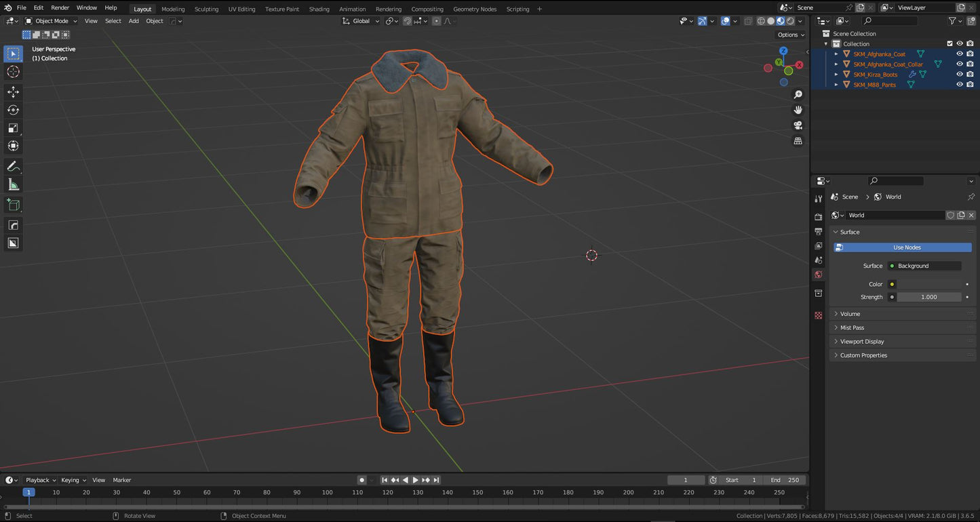Select the Measure tool
Viewport: 980px width, 522px height.
point(13,184)
